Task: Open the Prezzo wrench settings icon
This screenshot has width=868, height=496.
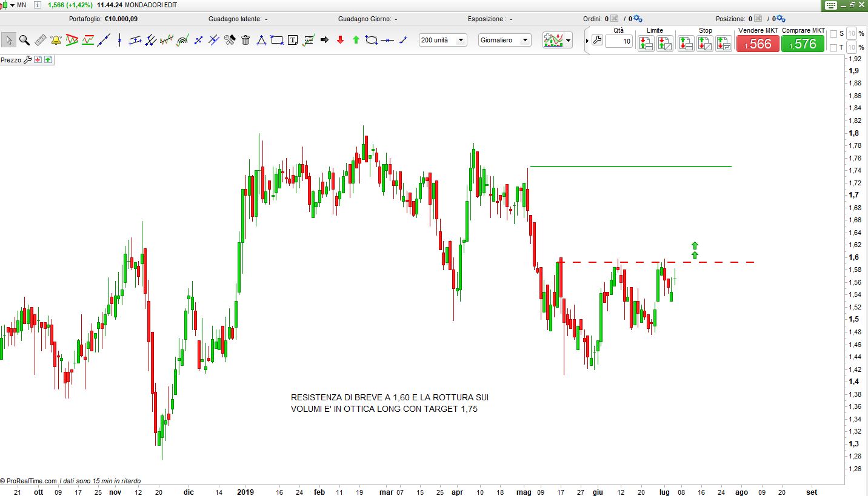Action: point(27,60)
